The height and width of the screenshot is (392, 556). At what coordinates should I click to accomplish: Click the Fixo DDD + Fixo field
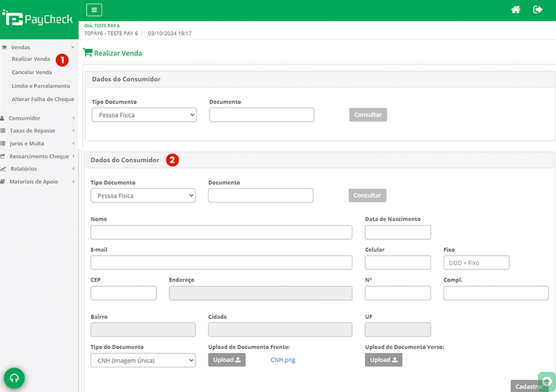tap(476, 263)
